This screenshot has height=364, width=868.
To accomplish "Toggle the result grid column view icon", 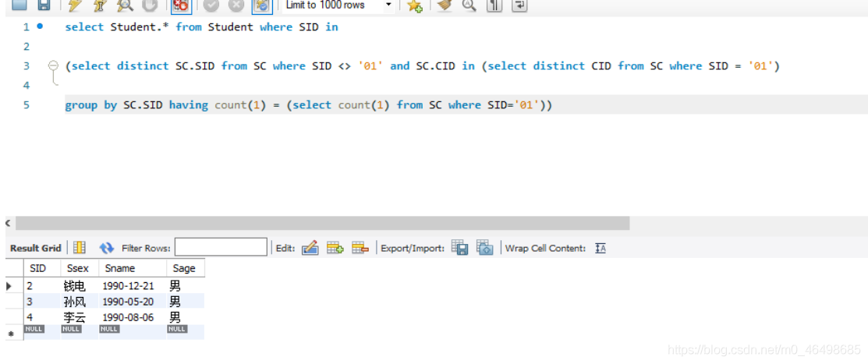I will pos(80,248).
